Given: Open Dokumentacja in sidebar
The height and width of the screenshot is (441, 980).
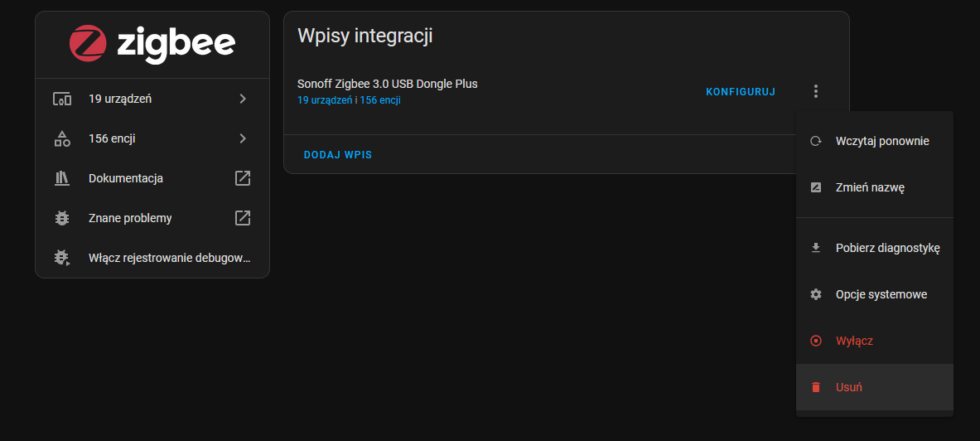Looking at the screenshot, I should tap(152, 178).
